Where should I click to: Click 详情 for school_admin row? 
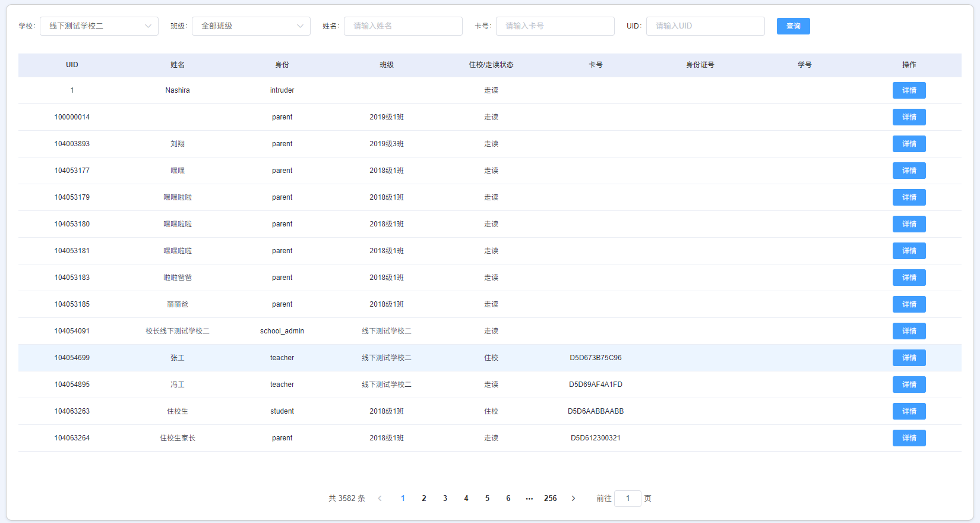(909, 331)
